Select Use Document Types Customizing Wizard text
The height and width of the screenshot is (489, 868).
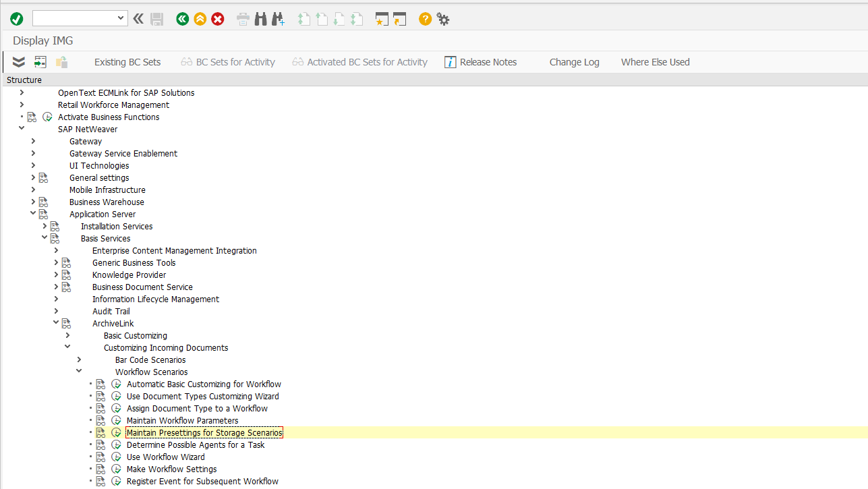[203, 397]
